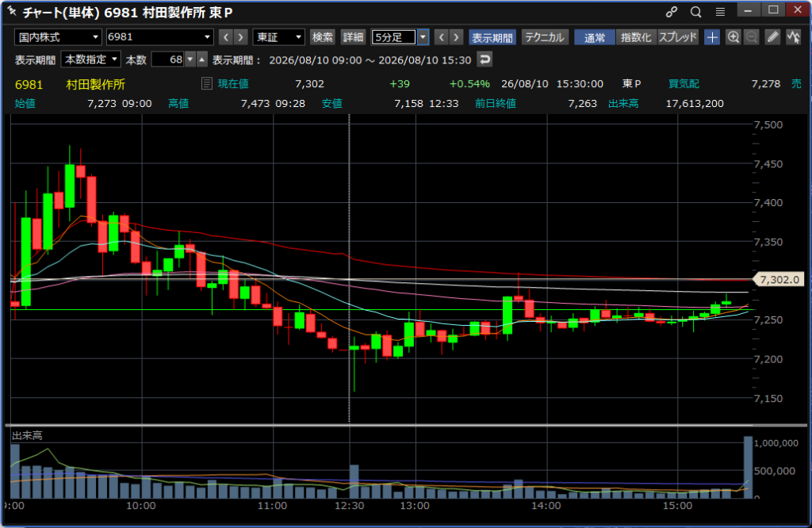Open the 本数指定 period type dropdown
Viewport: 812px width, 528px height.
pos(90,59)
